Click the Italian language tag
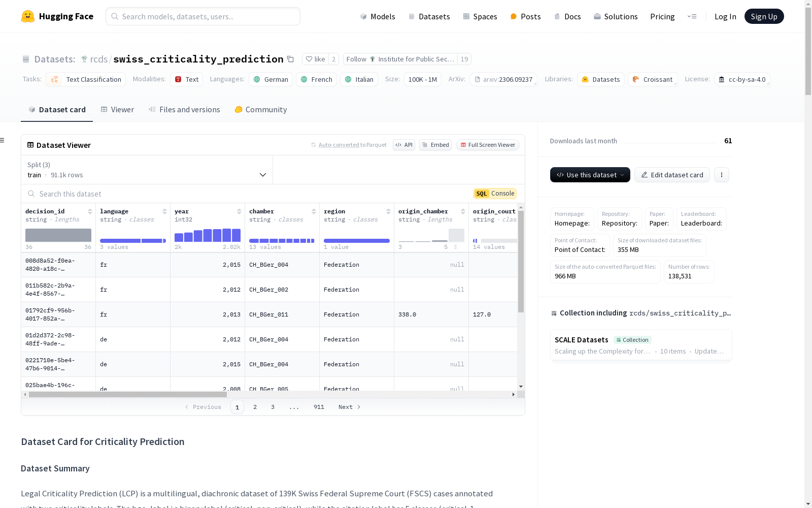 pos(359,79)
